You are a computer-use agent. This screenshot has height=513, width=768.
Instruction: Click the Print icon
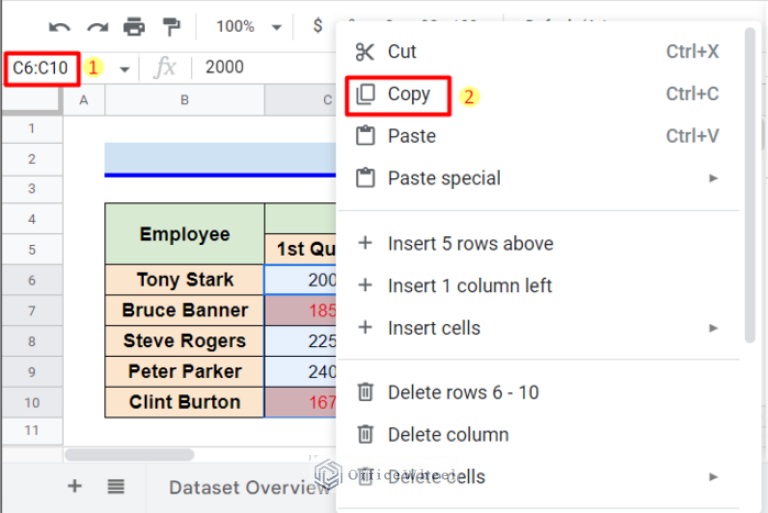coord(134,27)
